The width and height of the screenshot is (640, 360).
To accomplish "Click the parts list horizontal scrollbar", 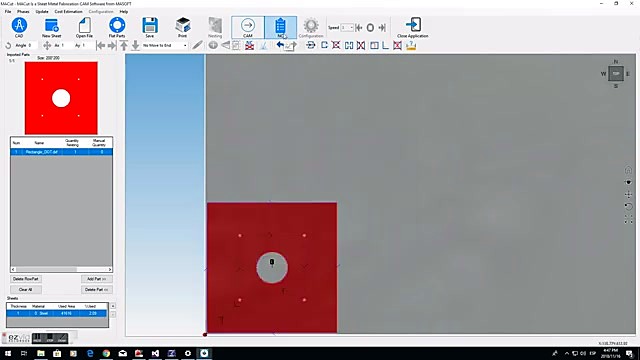I will click(61, 269).
